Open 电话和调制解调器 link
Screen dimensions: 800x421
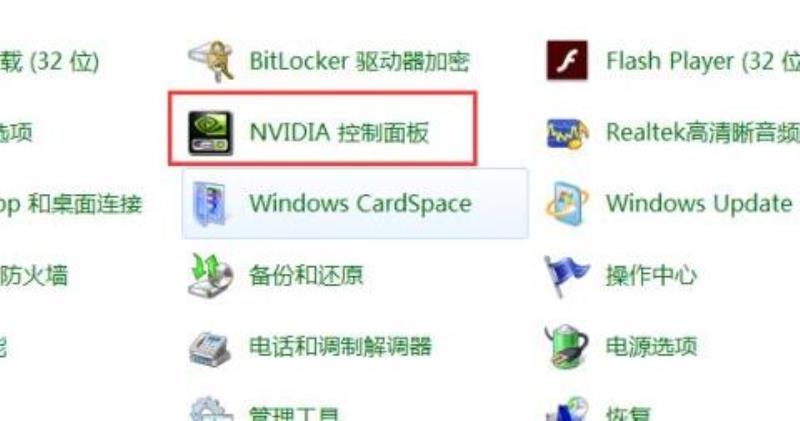(x=340, y=346)
